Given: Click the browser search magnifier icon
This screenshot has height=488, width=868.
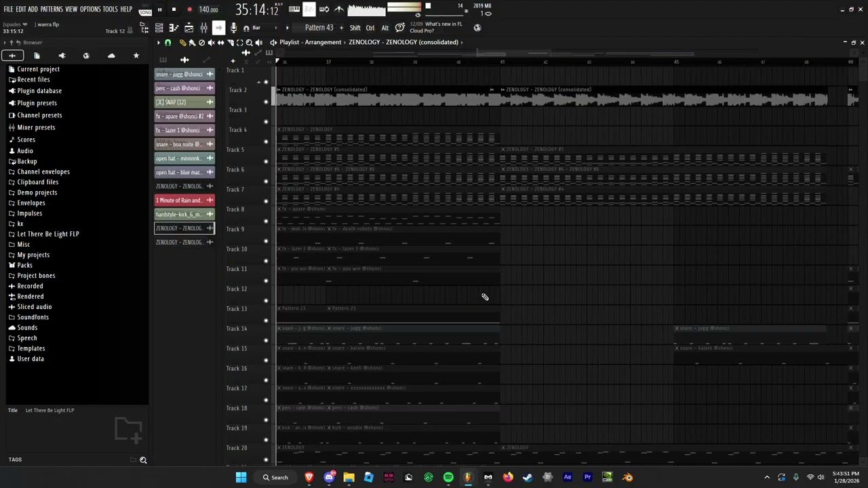Looking at the screenshot, I should (x=143, y=460).
